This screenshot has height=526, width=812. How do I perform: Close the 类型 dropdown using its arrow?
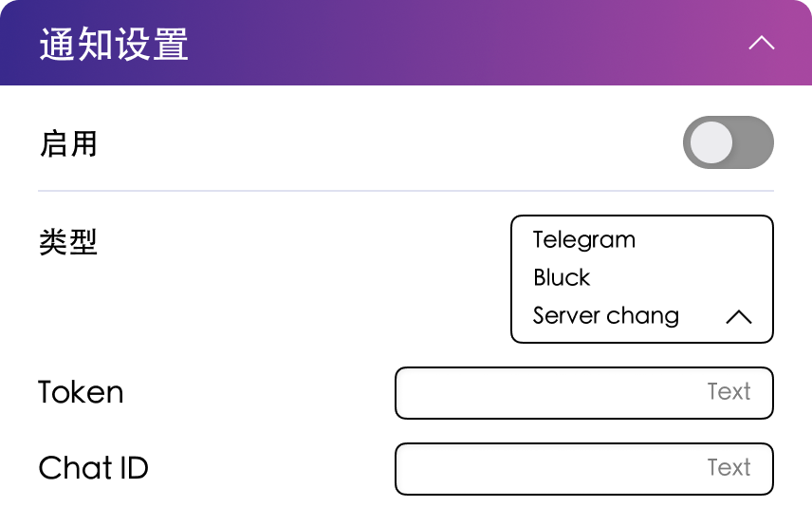(x=738, y=317)
